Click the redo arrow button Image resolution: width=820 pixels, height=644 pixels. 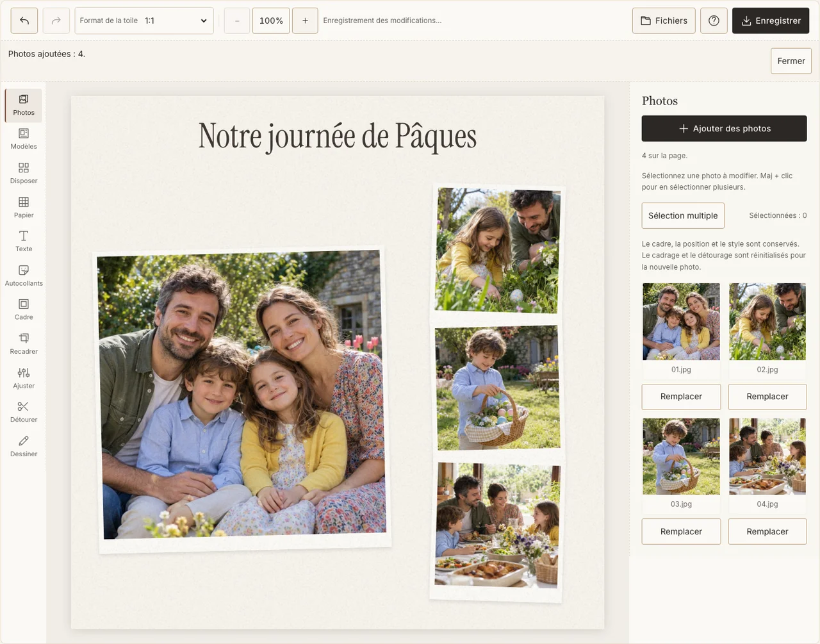[56, 21]
